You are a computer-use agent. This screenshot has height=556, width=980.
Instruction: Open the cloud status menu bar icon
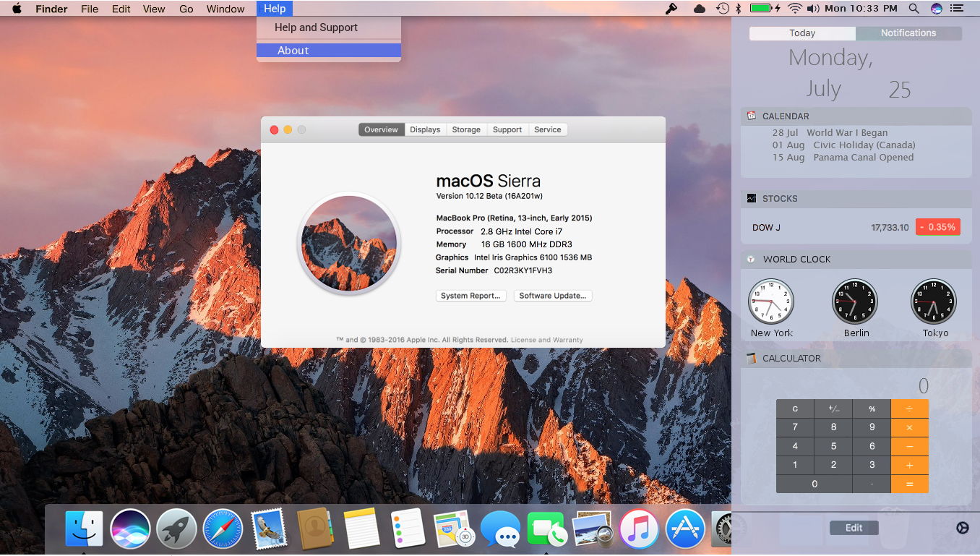699,9
